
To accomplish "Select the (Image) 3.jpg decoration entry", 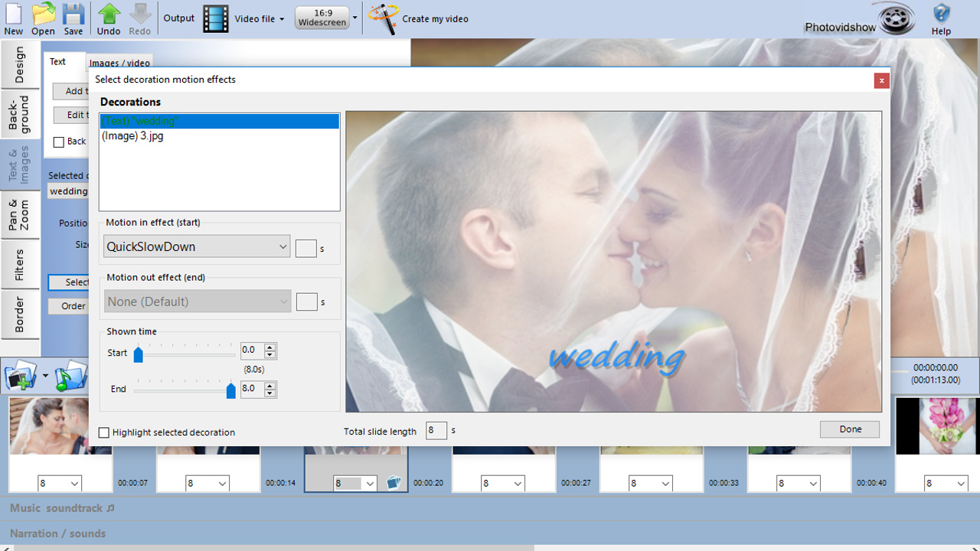I will pos(132,135).
